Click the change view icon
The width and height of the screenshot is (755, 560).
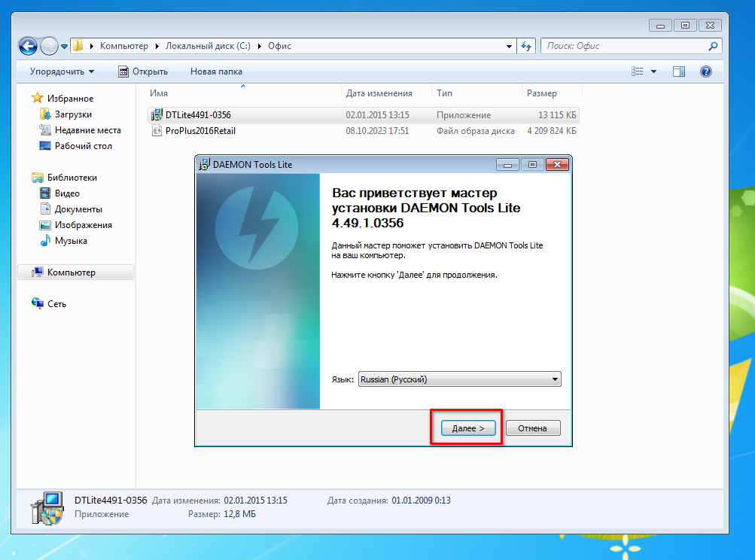click(x=638, y=72)
